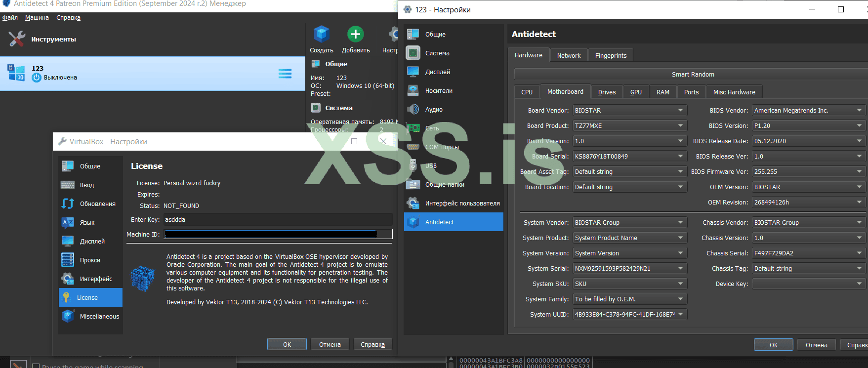The image size is (868, 368).
Task: Open the Машина menu
Action: tap(37, 18)
